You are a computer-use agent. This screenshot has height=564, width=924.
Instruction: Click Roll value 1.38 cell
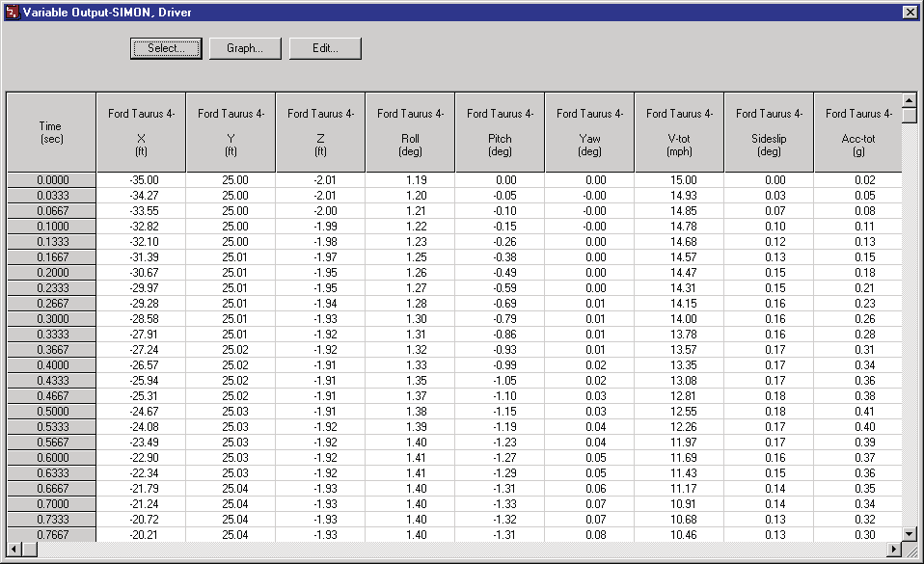[410, 412]
